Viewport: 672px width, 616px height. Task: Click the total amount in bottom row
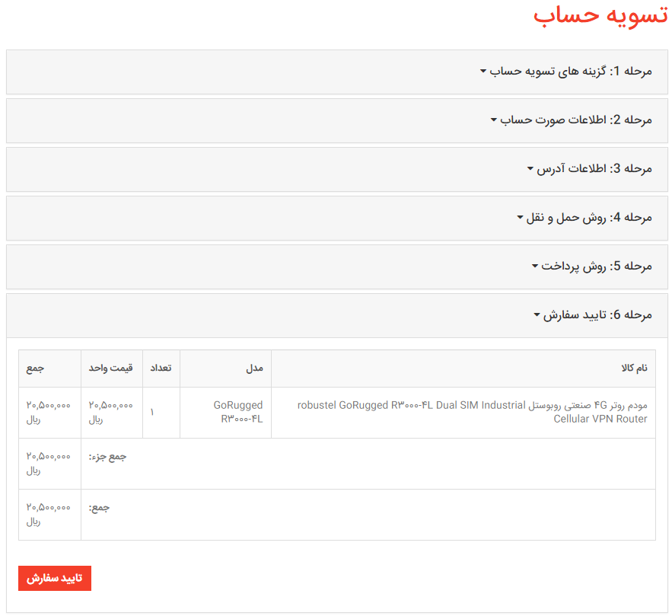[49, 514]
